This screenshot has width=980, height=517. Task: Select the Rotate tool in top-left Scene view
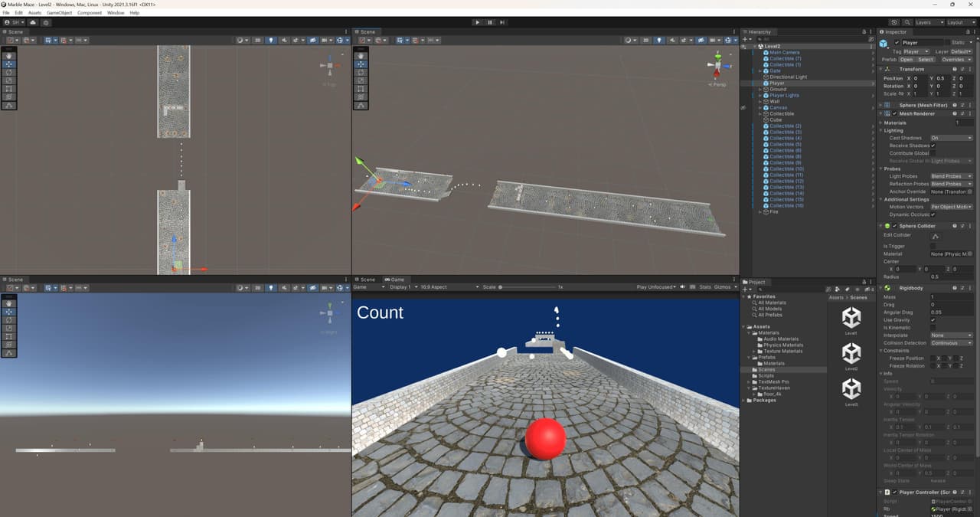coord(9,73)
